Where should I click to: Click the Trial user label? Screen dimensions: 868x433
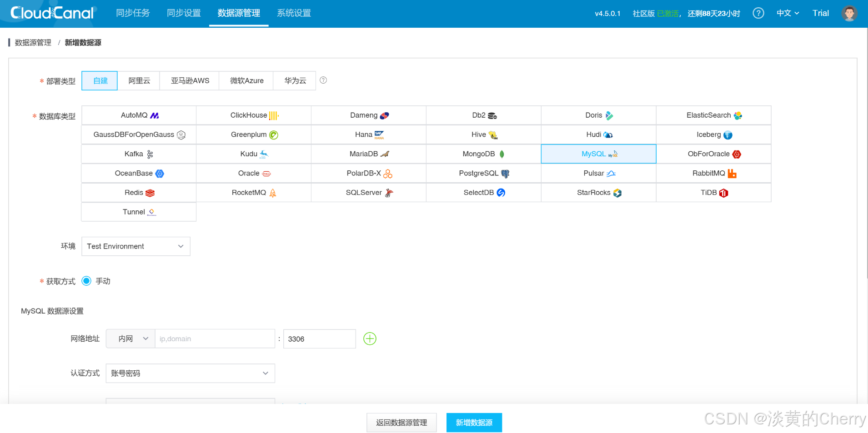coord(821,13)
